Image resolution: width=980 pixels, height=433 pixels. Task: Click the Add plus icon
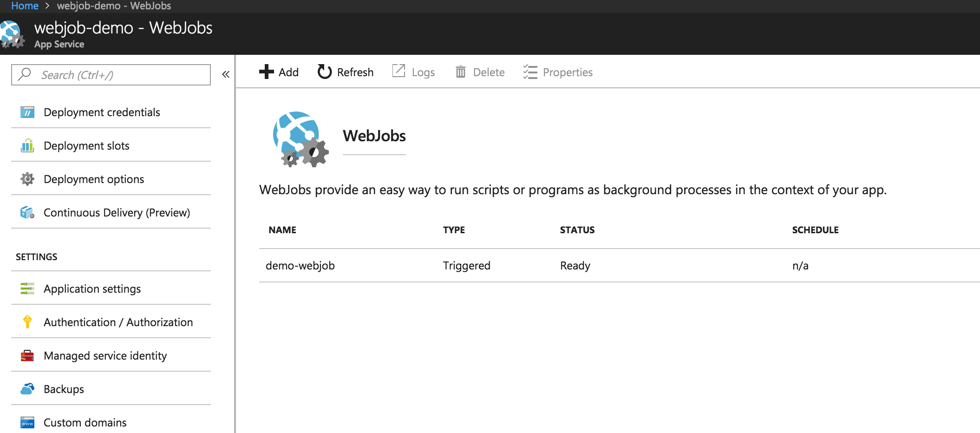coord(267,72)
